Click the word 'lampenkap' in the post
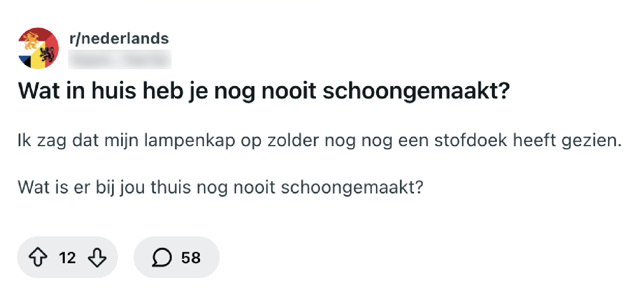The height and width of the screenshot is (290, 644). coord(189,141)
